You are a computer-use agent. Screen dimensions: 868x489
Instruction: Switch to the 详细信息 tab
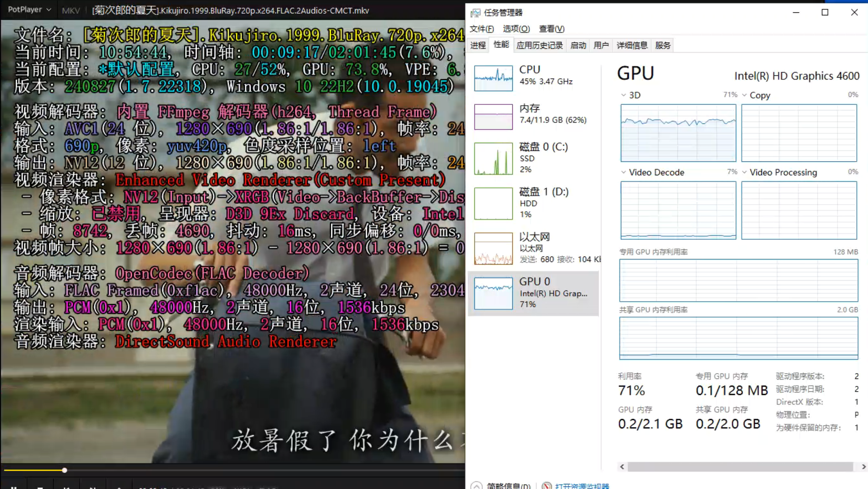632,45
